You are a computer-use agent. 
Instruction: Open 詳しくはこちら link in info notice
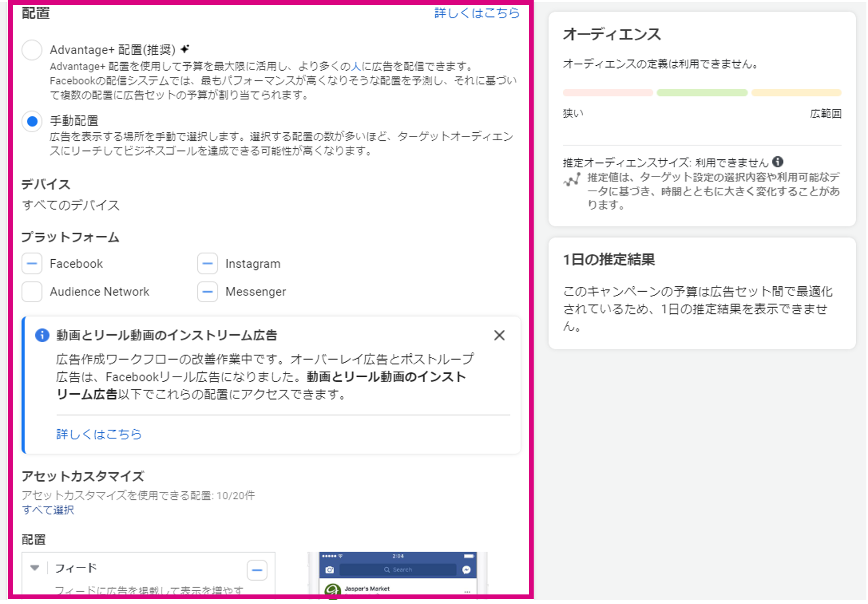click(x=99, y=434)
